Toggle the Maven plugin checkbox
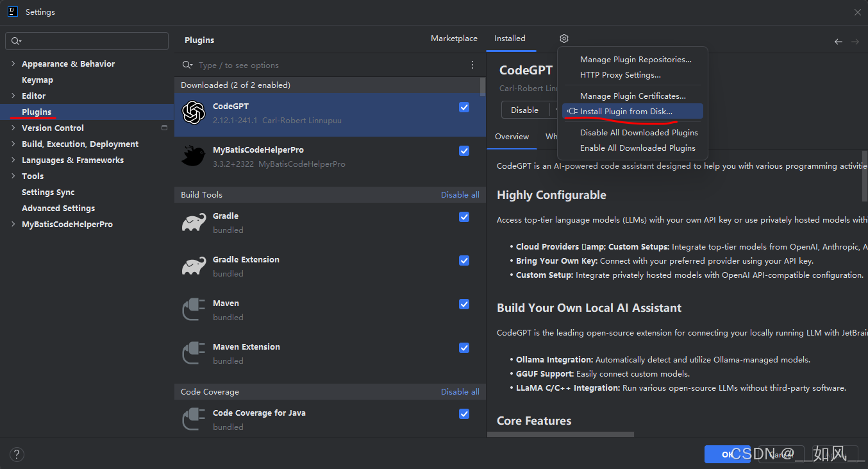The image size is (868, 469). [x=464, y=304]
